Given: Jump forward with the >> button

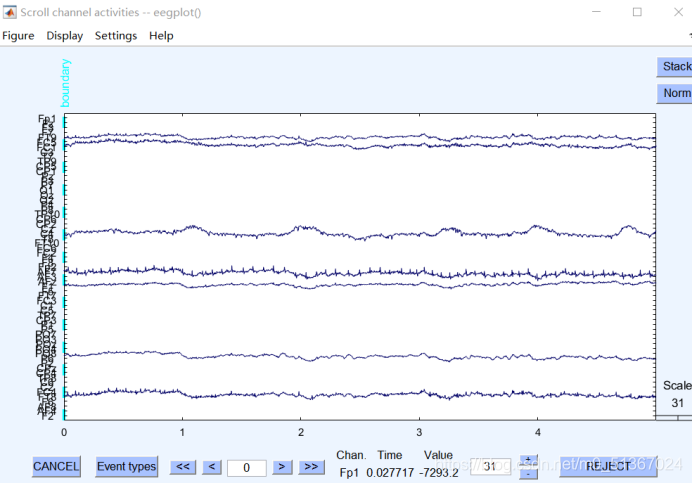Looking at the screenshot, I should point(311,467).
